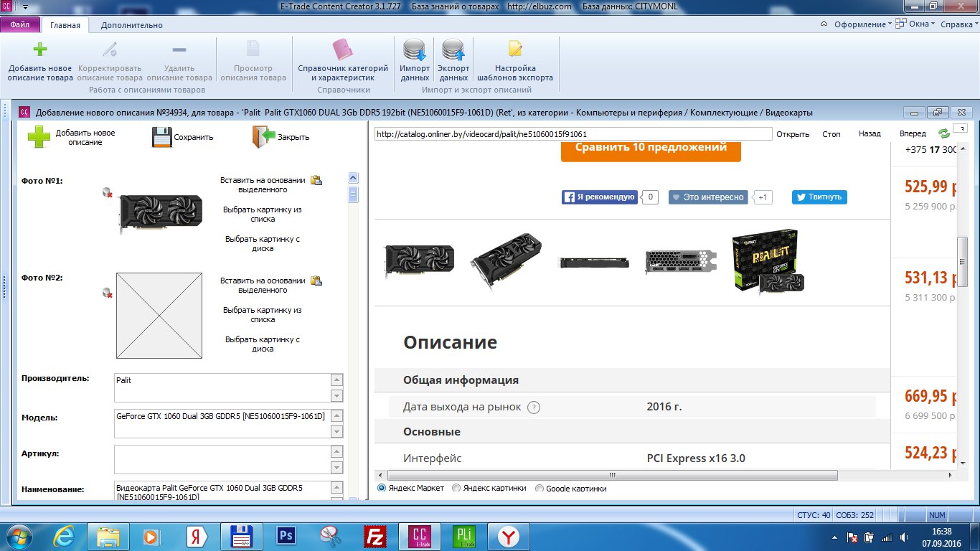Image resolution: width=980 pixels, height=551 pixels.
Task: Click the empty Фото №2 image placeholder
Action: 159,316
